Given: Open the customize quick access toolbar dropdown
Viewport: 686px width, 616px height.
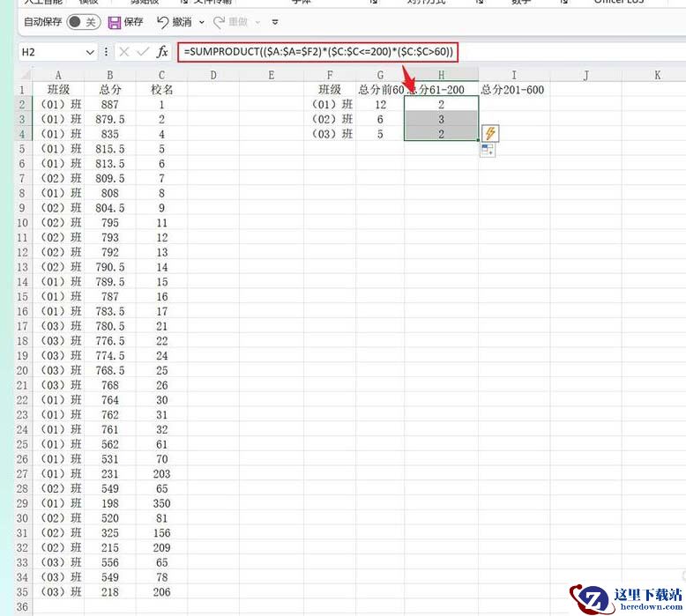Looking at the screenshot, I should [x=275, y=22].
